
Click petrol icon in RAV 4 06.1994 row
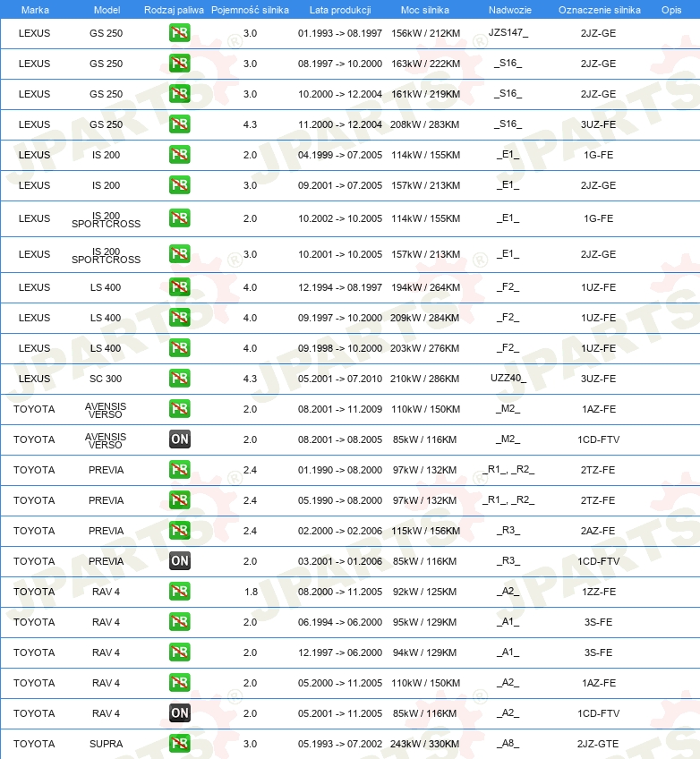click(x=180, y=622)
